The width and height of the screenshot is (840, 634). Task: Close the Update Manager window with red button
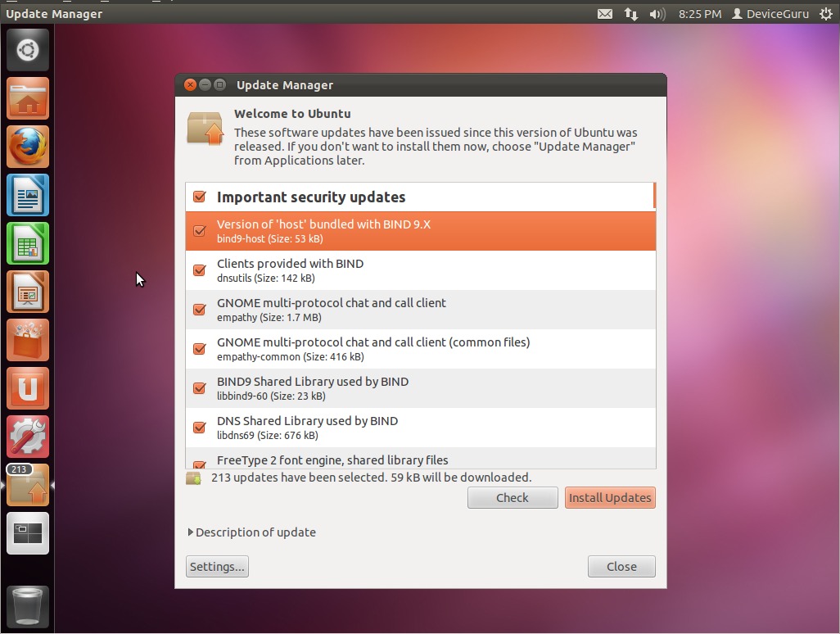(x=190, y=84)
